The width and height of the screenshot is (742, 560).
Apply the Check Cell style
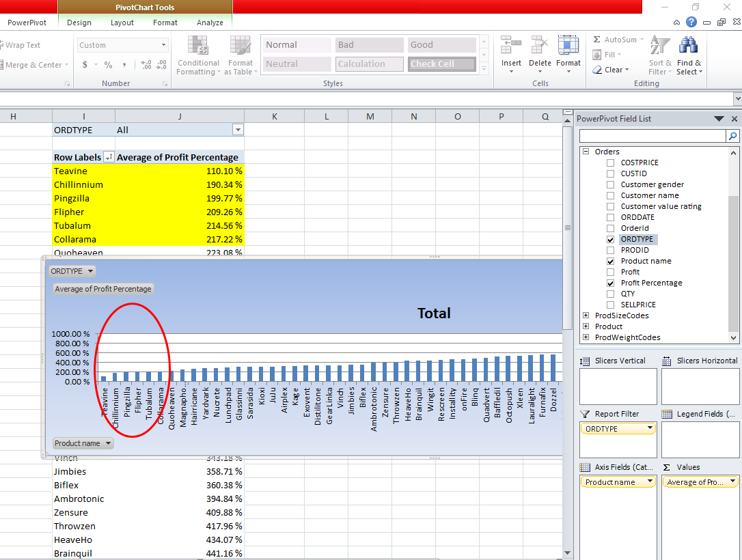tap(442, 64)
